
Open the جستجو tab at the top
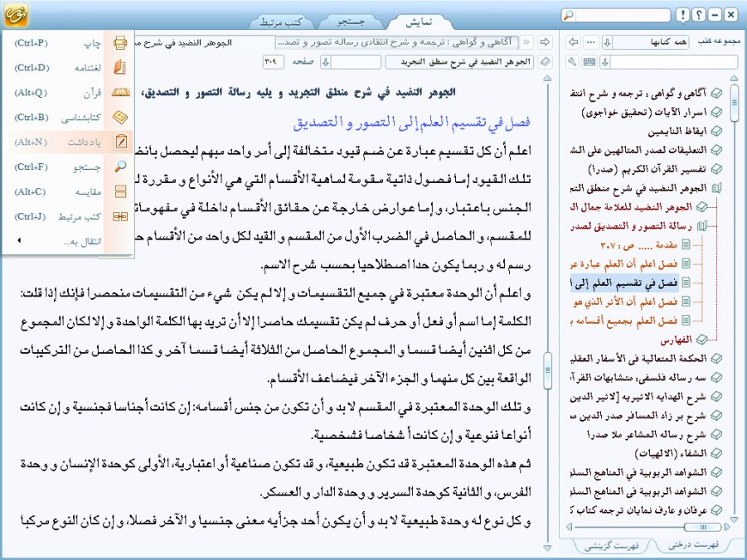(351, 22)
